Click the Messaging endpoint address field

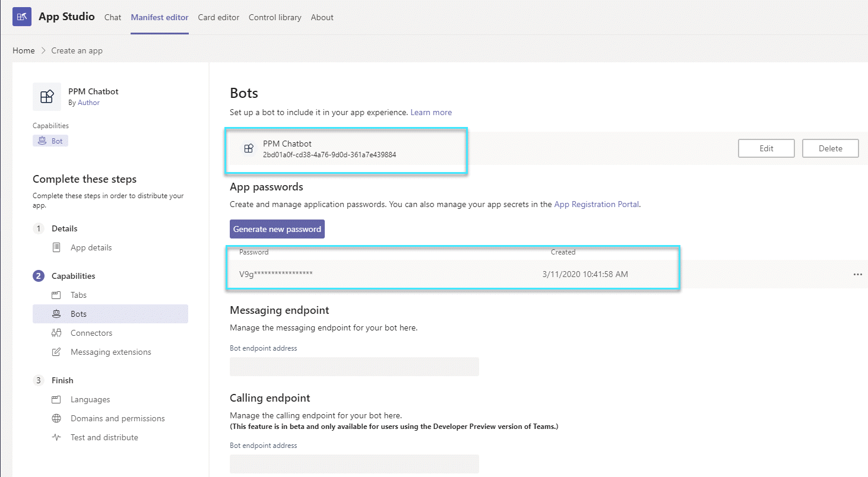(x=354, y=367)
